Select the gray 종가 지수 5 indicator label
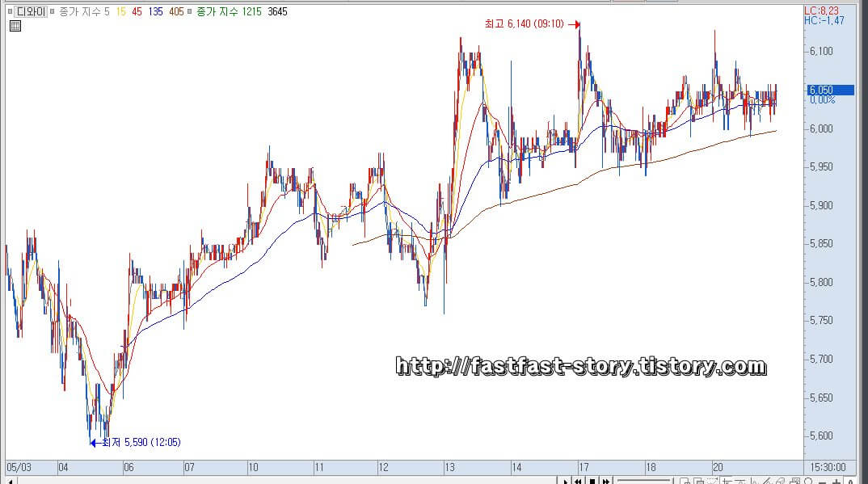868x484 pixels. click(x=85, y=11)
